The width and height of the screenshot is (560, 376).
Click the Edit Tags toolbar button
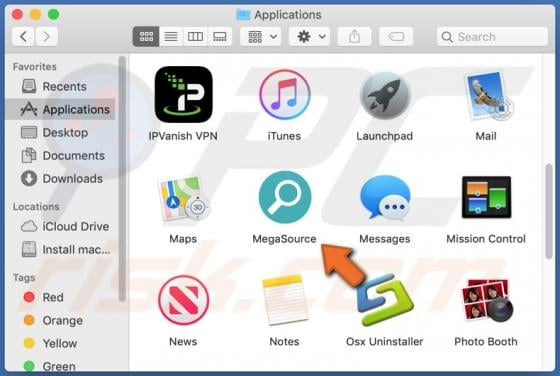point(396,36)
